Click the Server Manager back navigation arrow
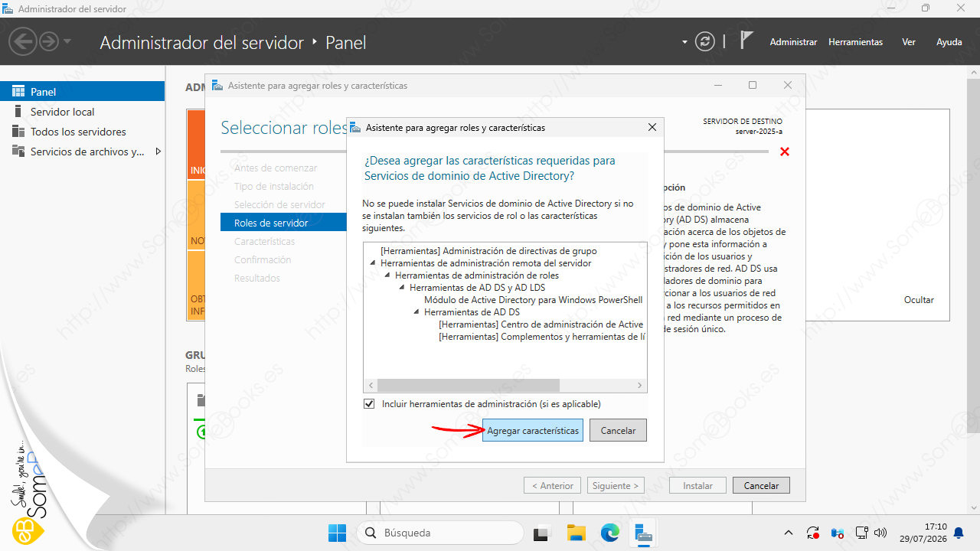 pyautogui.click(x=24, y=41)
